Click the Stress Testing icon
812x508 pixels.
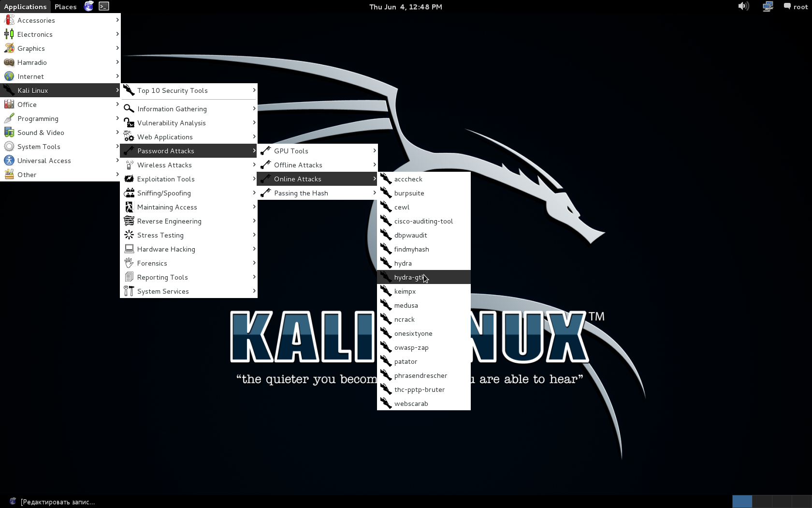(129, 235)
